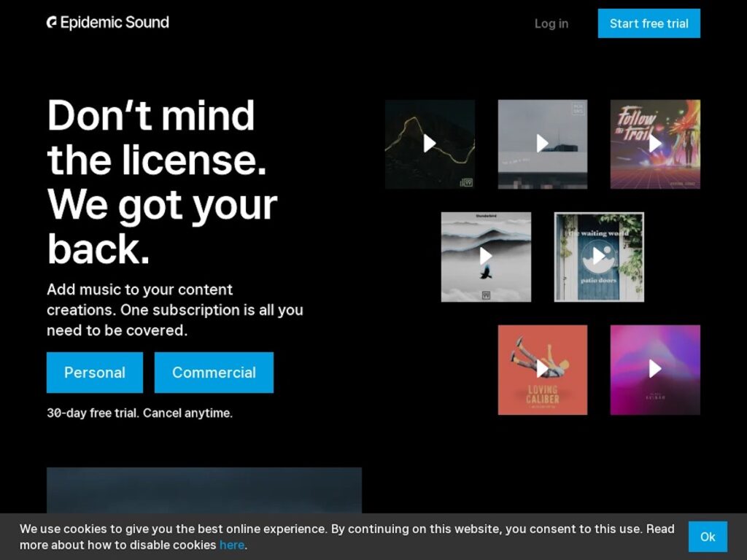Image resolution: width=747 pixels, height=560 pixels.
Task: Click the 'Add music to your content' paragraph
Action: (175, 309)
